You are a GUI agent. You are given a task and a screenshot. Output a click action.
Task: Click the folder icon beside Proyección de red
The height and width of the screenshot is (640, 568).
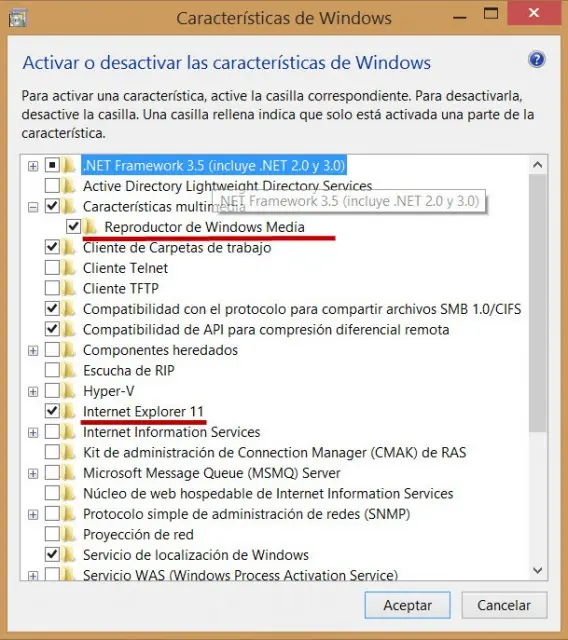(69, 534)
